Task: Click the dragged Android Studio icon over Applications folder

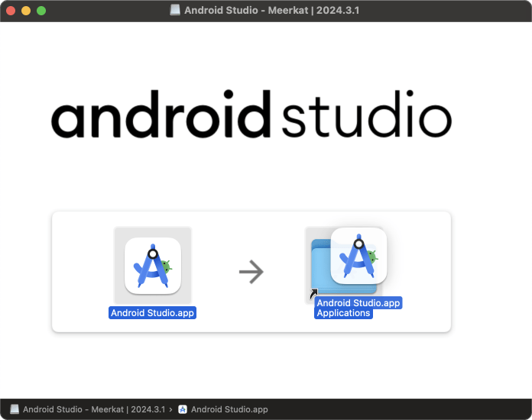Action: click(x=358, y=256)
